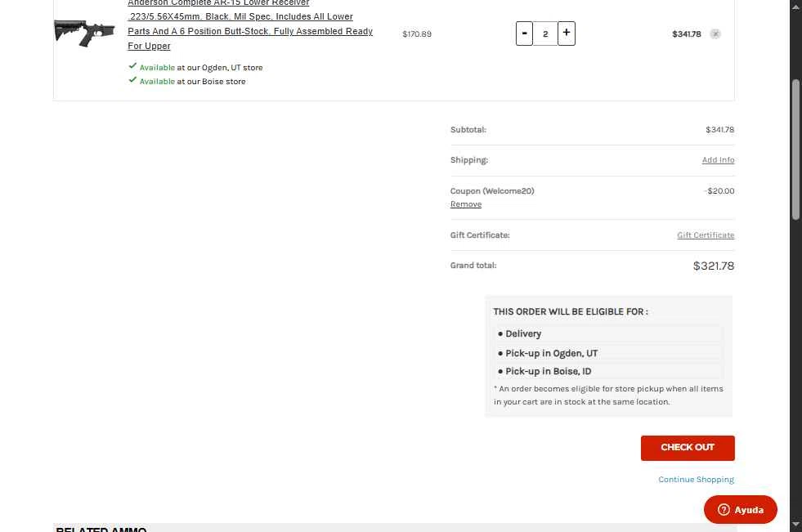Click the Pick-up in Ogden, UT option text

click(551, 353)
